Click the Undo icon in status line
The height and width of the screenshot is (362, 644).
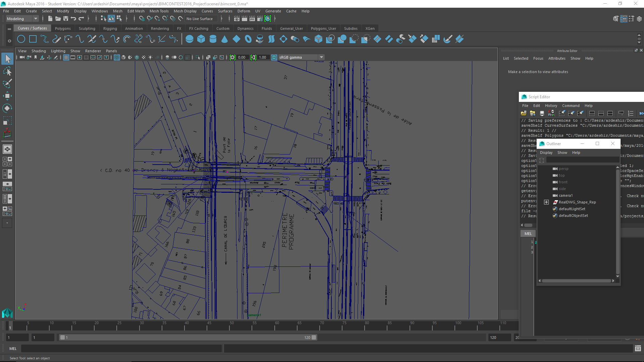(x=73, y=19)
